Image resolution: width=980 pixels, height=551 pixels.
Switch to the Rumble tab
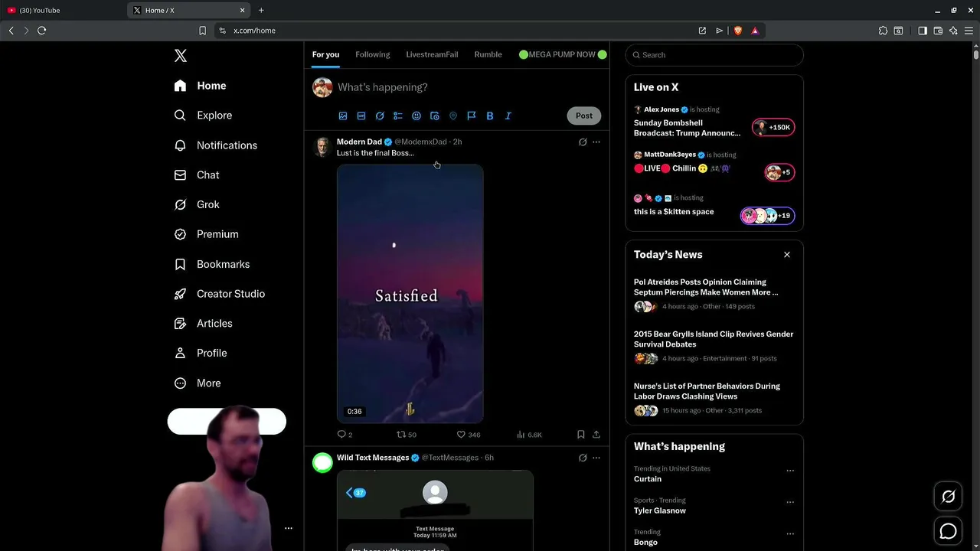tap(488, 54)
